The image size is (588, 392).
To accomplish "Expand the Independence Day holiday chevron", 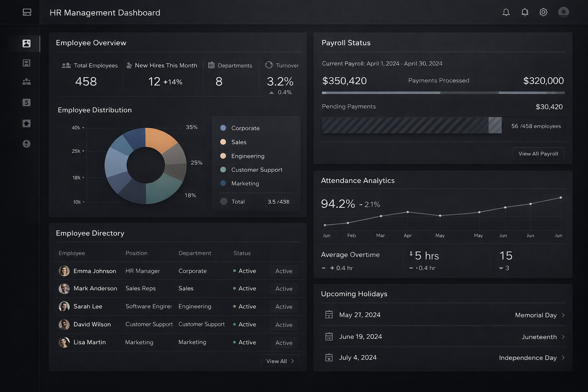I will [x=563, y=358].
